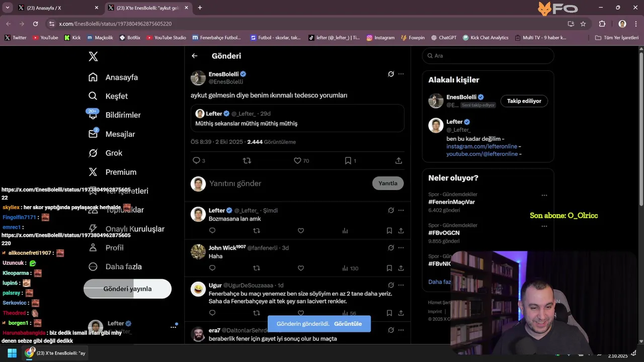Open Bildirimler notifications page
This screenshot has height=362, width=644.
115,115
